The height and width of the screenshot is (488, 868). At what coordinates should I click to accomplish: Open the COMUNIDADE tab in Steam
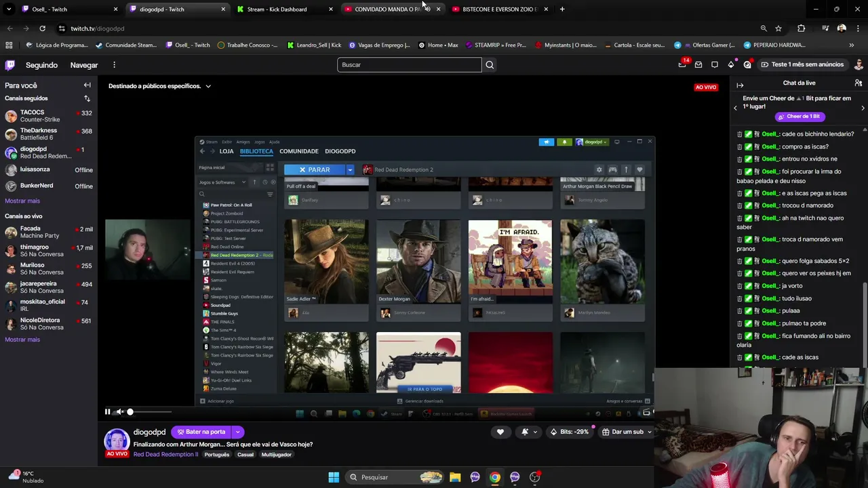299,151
